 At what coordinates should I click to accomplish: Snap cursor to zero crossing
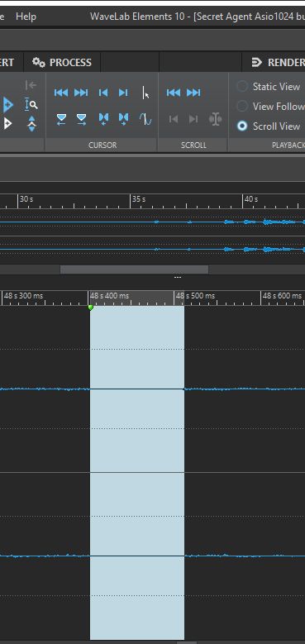coord(145,119)
